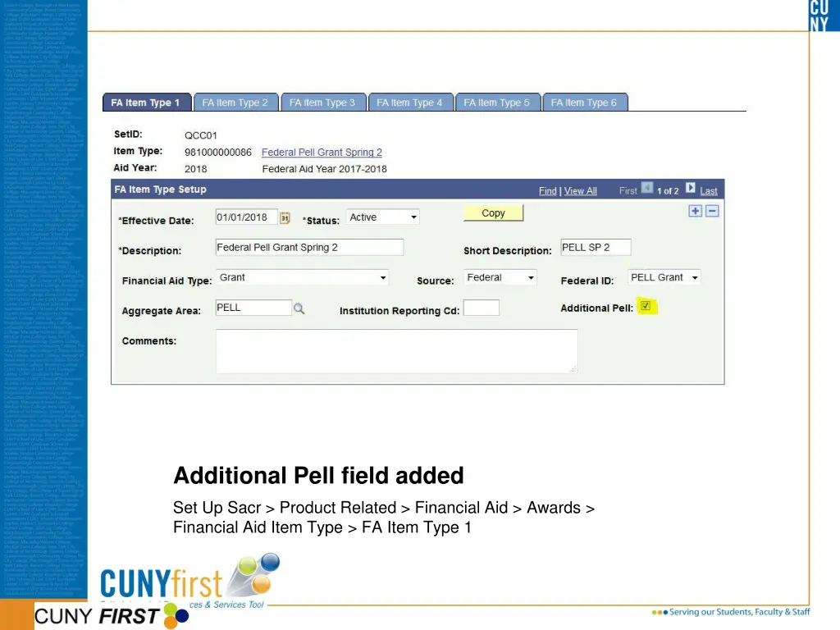The height and width of the screenshot is (630, 840).
Task: Click the View All link
Action: click(x=580, y=190)
